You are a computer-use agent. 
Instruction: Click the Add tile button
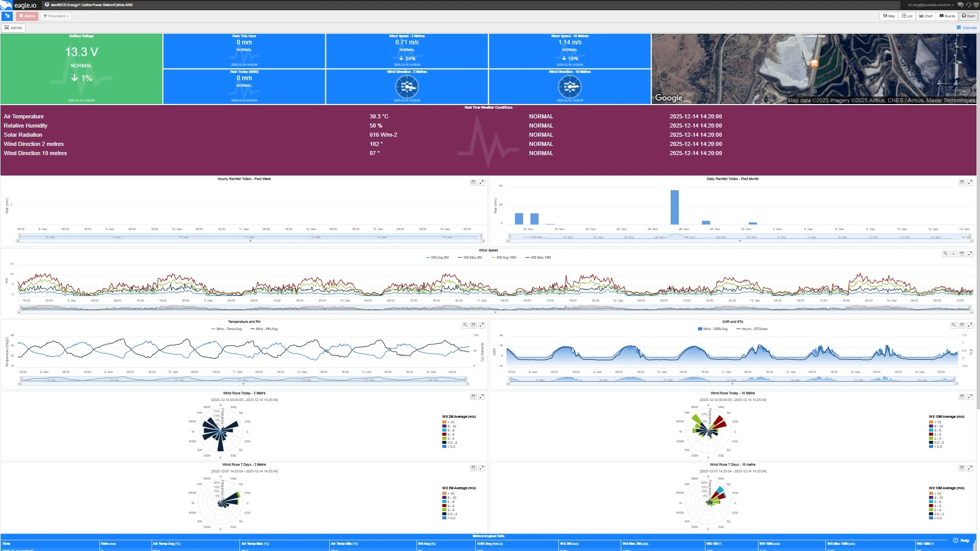click(13, 28)
